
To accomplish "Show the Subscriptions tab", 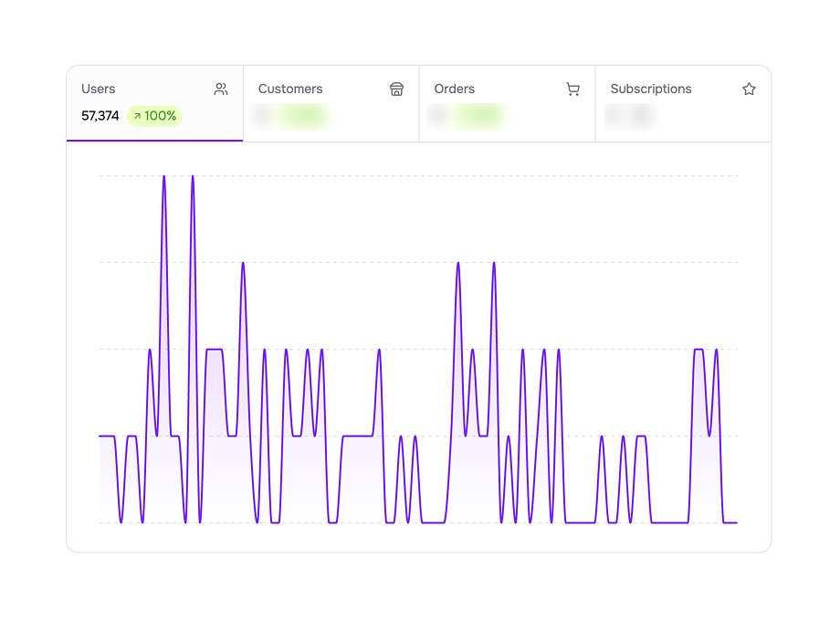I will pos(684,103).
